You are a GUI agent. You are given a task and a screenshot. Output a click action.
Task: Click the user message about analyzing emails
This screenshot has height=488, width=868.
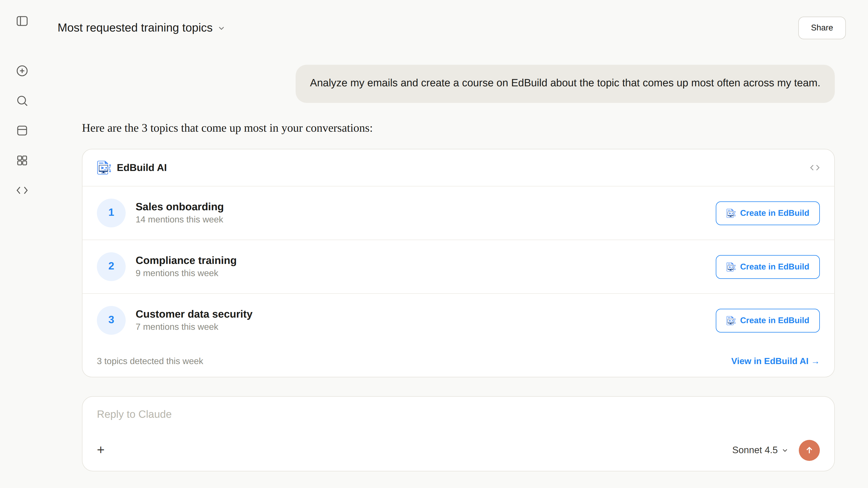click(x=565, y=83)
